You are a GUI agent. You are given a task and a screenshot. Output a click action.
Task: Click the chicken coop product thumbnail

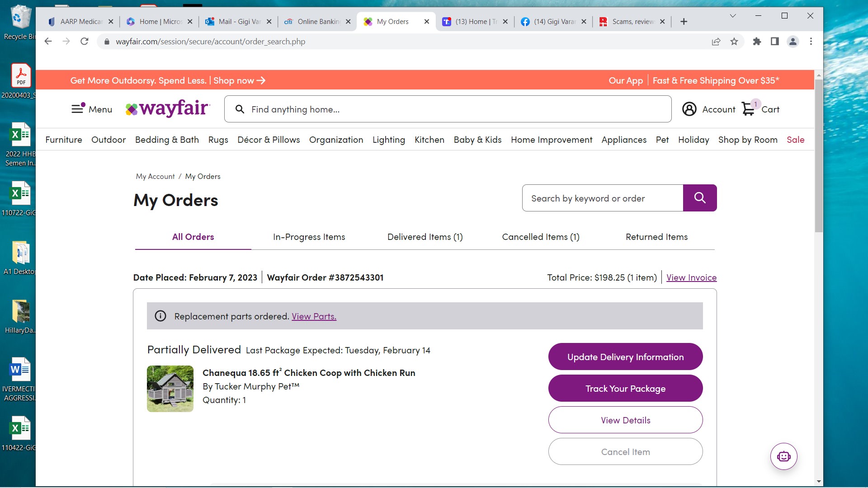click(170, 389)
